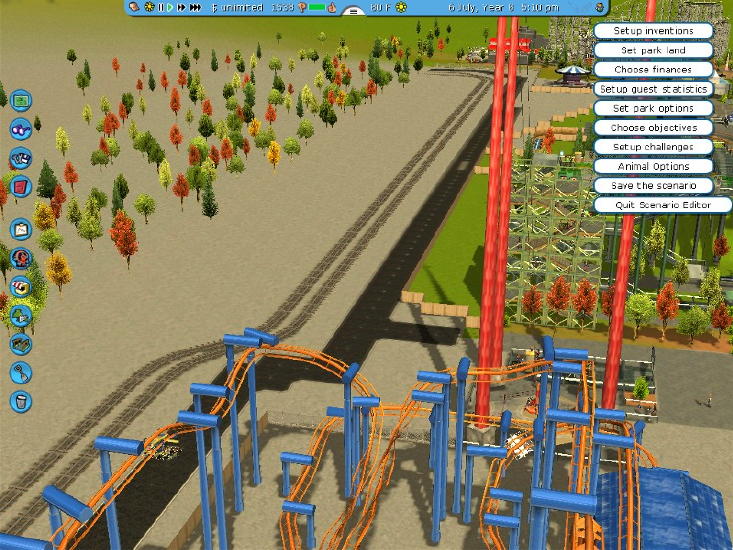Click the guest count person icon
Screen dimensions: 733x550
(x=302, y=7)
